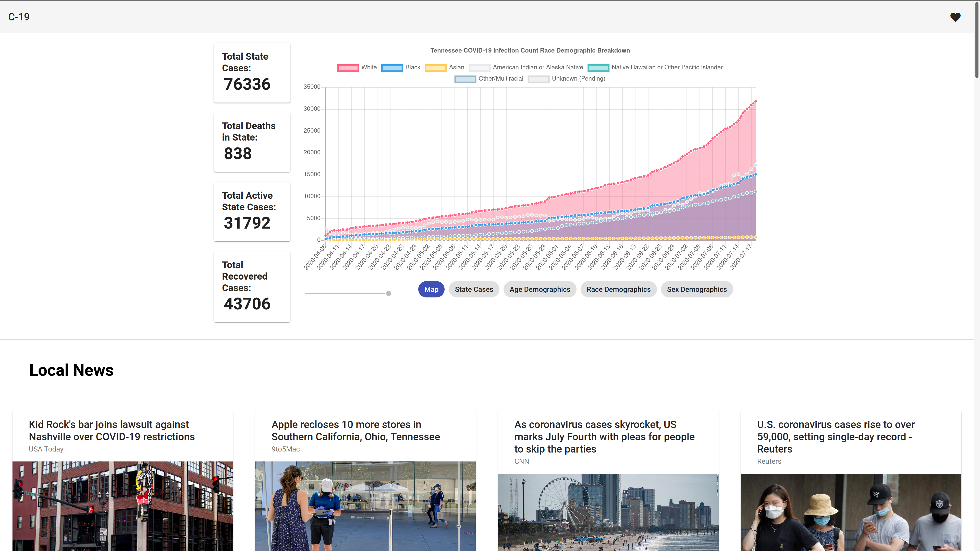980x551 pixels.
Task: Click the C-19 site title
Action: click(19, 17)
